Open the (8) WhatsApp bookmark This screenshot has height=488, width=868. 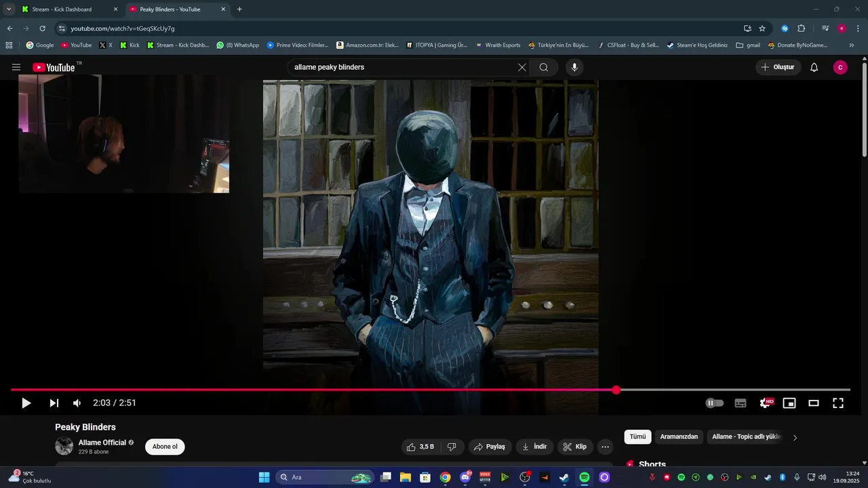coord(238,45)
